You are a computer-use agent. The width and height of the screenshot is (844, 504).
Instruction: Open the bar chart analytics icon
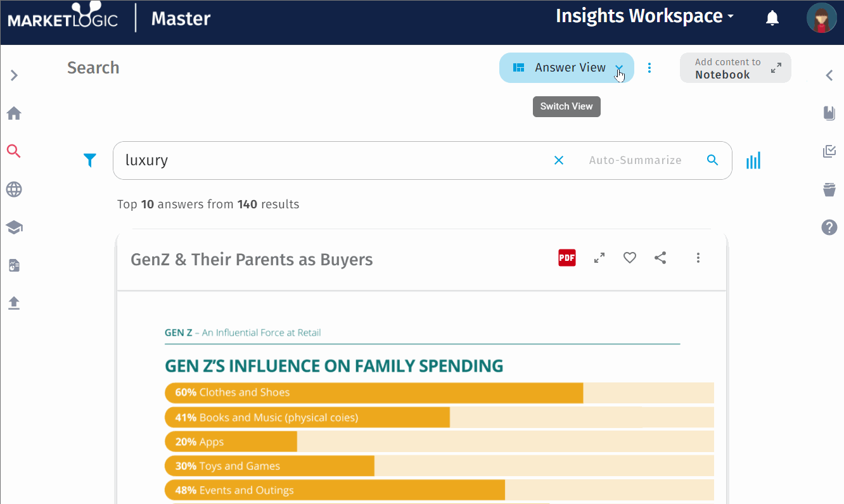[753, 160]
